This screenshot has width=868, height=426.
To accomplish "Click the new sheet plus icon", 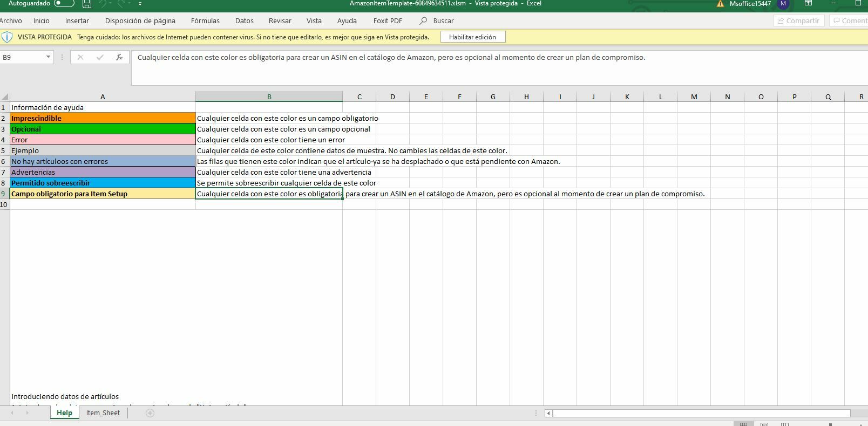I will pyautogui.click(x=150, y=413).
